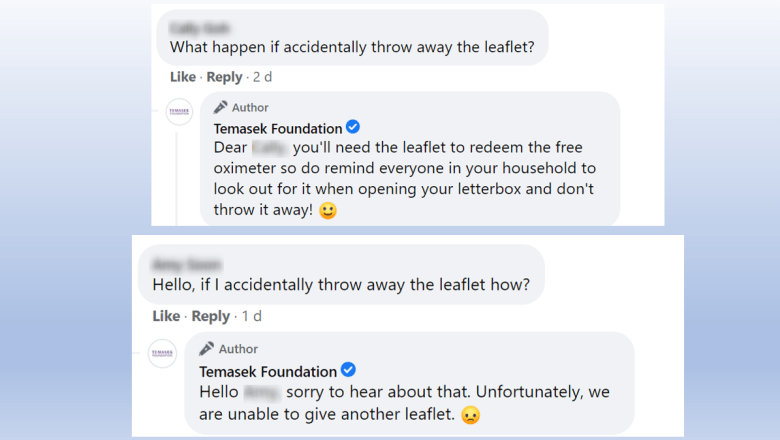The height and width of the screenshot is (440, 780).
Task: Like the 'What happen if accidentally' comment
Action: 183,77
